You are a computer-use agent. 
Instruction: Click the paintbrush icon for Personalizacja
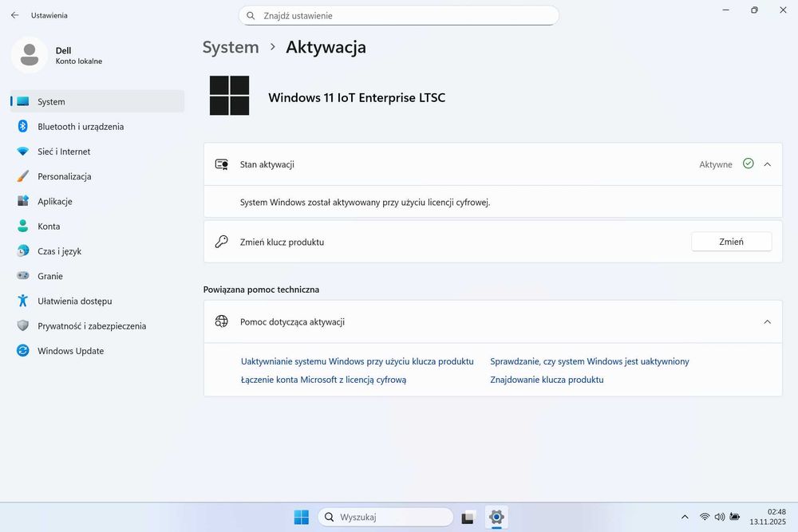coord(23,176)
